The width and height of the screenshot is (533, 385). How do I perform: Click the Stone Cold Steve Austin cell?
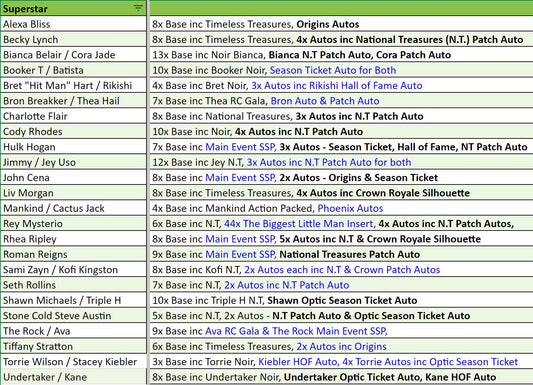click(73, 316)
